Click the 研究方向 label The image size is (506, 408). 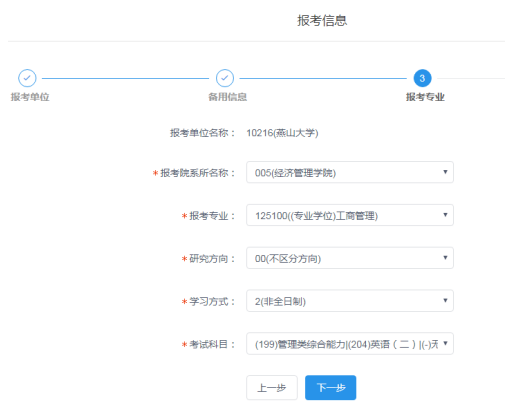(212, 258)
